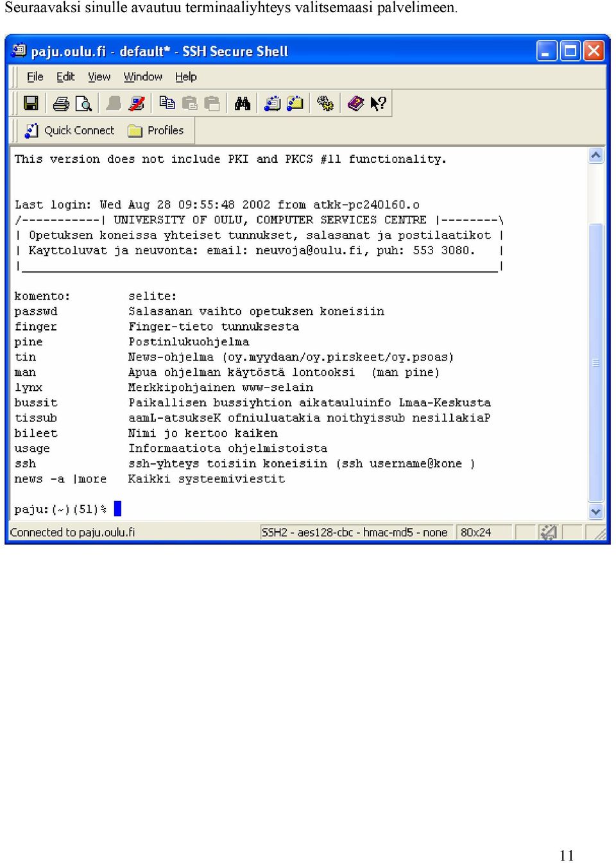Activate the What's This context help pointer
This screenshot has height=863, width=616.
[x=379, y=103]
